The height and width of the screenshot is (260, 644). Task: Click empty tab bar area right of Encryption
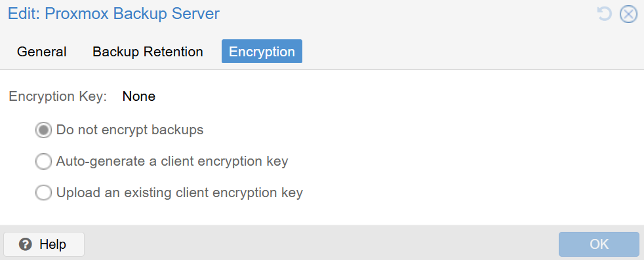tap(472, 52)
